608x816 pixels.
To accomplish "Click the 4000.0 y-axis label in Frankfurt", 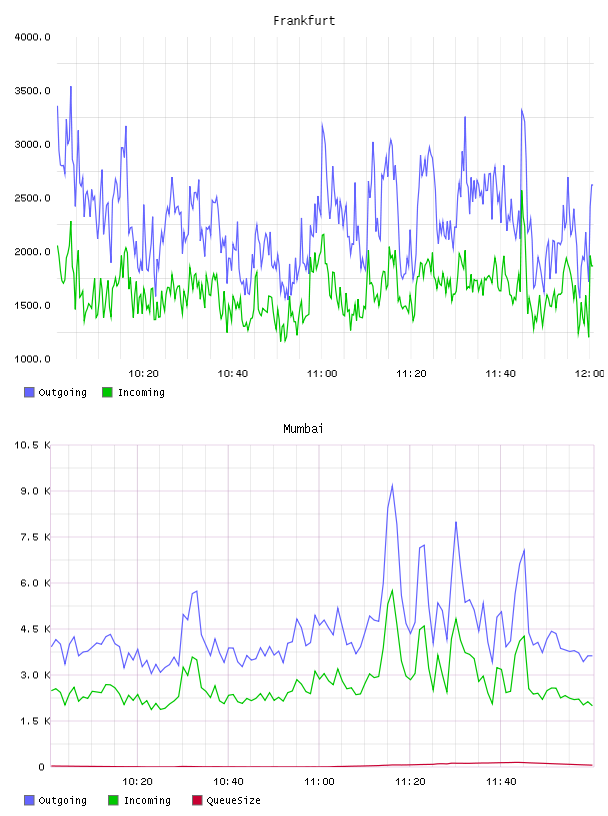I will click(32, 37).
